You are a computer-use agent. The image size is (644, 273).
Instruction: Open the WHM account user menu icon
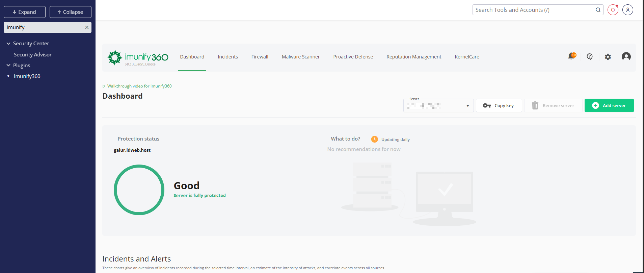[x=628, y=10]
